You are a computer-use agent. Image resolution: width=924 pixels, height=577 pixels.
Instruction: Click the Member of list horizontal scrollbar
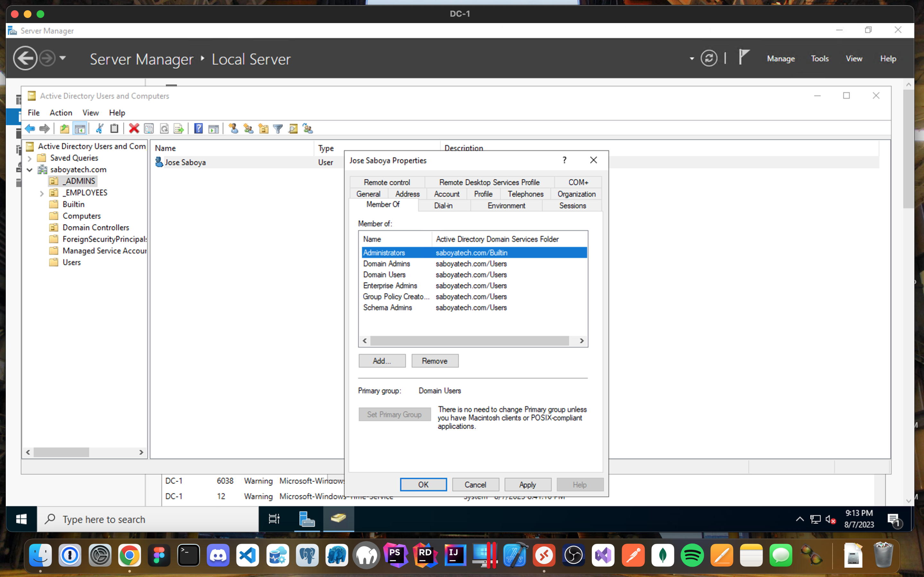click(x=469, y=340)
